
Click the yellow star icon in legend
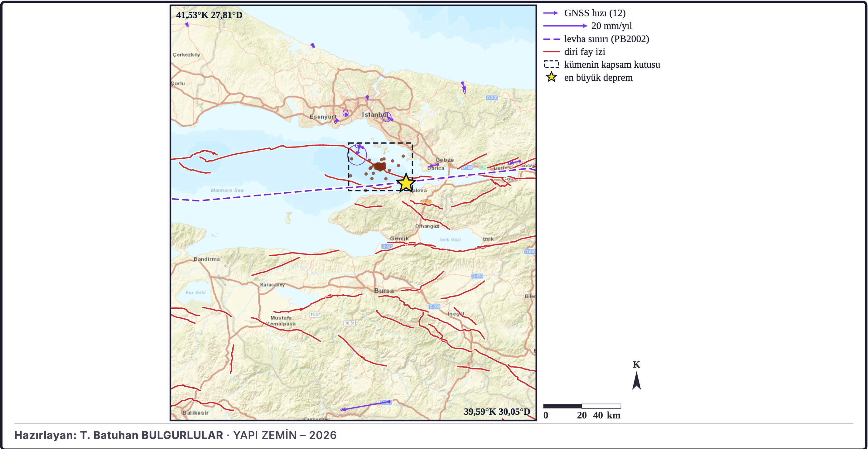click(551, 77)
